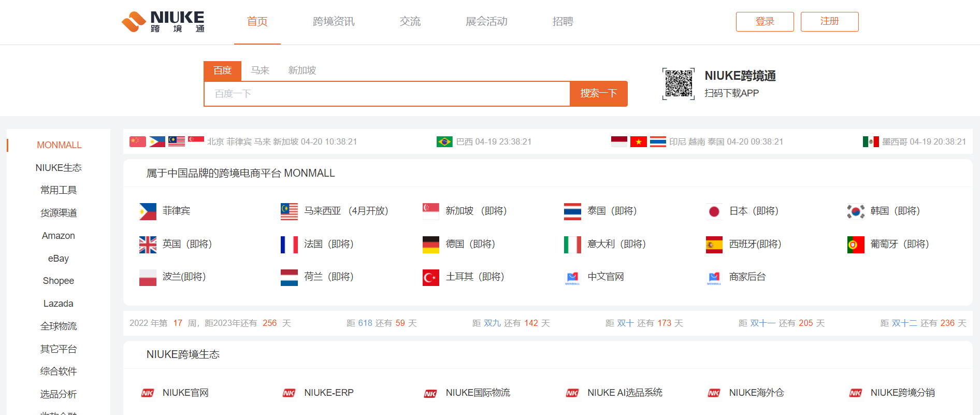Click the NK icon beside NIUKE AI选品系统
Screen dimensions: 980x415
pos(572,393)
